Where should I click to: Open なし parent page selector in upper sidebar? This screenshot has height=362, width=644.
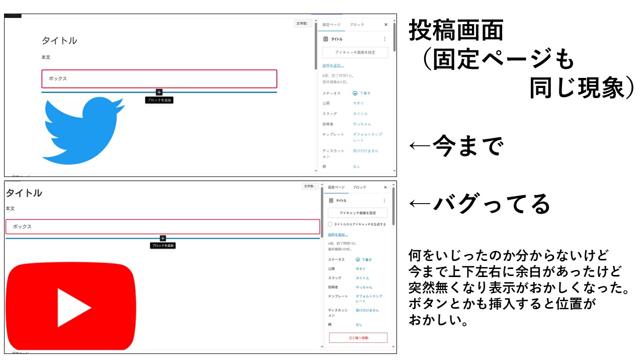click(x=356, y=166)
